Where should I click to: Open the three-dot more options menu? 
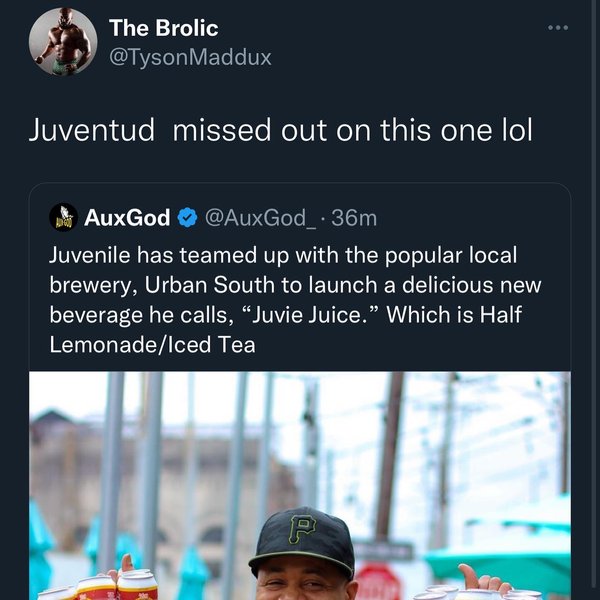(557, 27)
